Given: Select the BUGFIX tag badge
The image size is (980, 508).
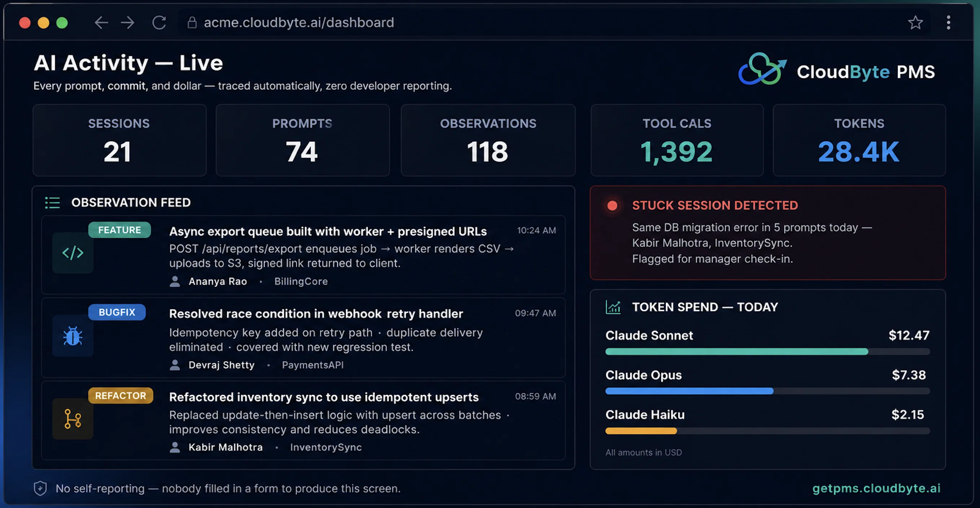Looking at the screenshot, I should 117,312.
